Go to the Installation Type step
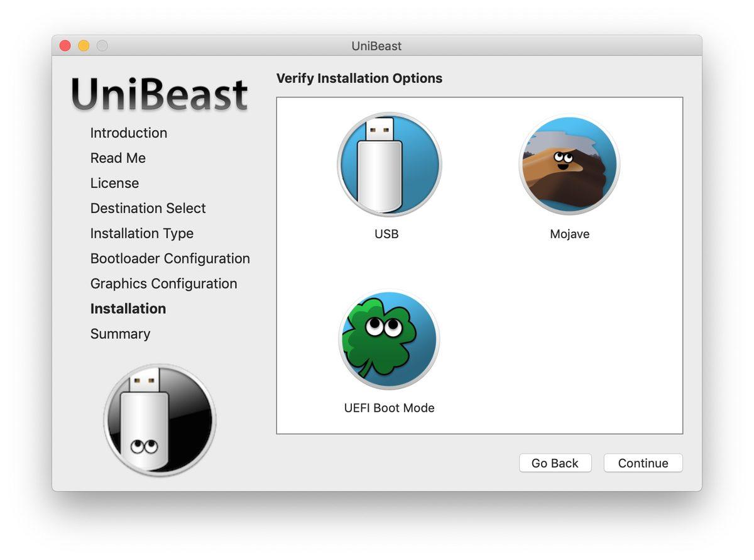Viewport: 754px width, 560px height. (x=142, y=234)
